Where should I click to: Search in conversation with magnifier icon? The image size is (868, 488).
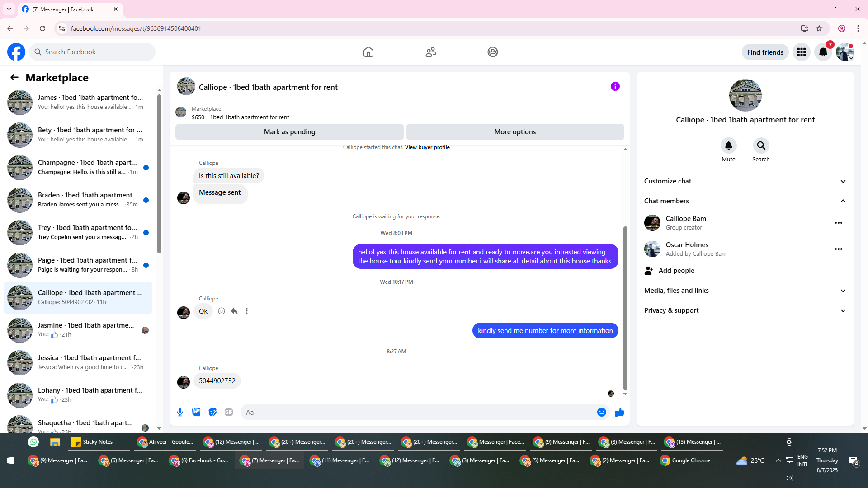click(x=761, y=145)
